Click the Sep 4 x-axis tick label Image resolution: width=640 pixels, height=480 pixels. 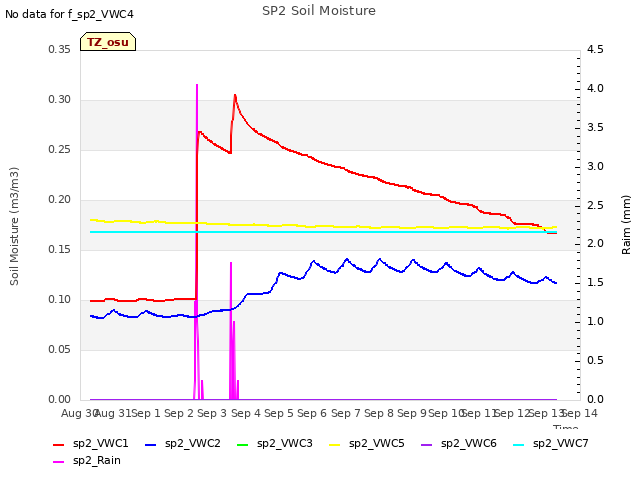click(x=245, y=413)
